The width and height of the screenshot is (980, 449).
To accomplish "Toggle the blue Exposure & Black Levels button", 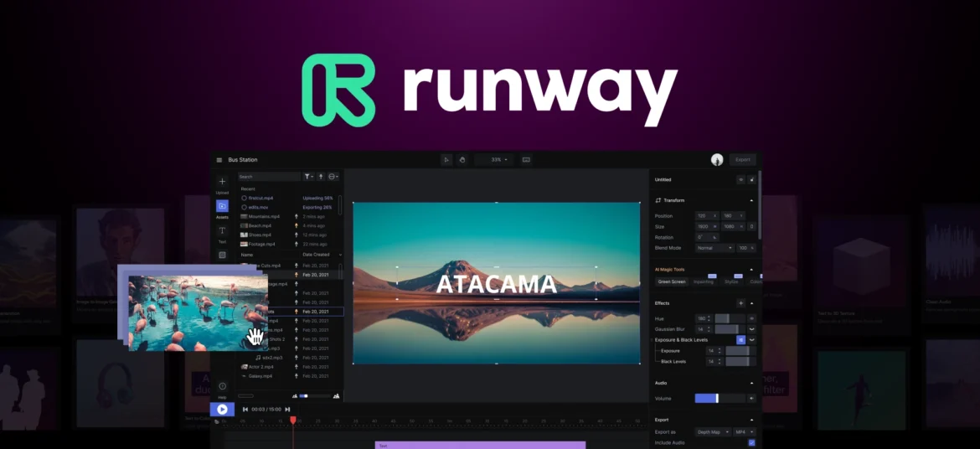I will pyautogui.click(x=740, y=339).
